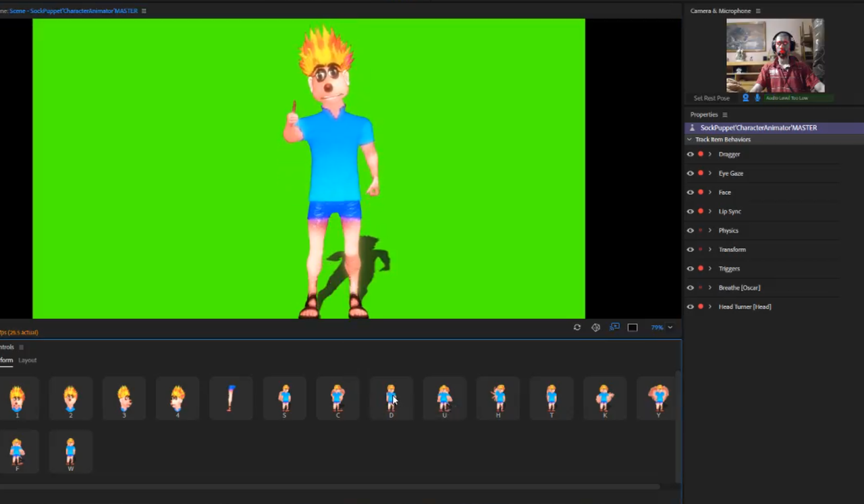Click the Audio Level Too Low meter

(799, 98)
